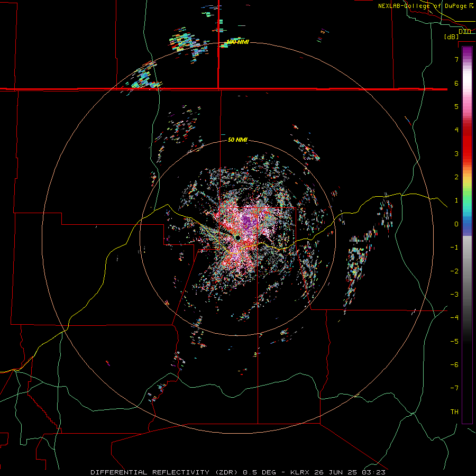Click the 2 value on the color scale
476x476 pixels.
click(x=456, y=177)
